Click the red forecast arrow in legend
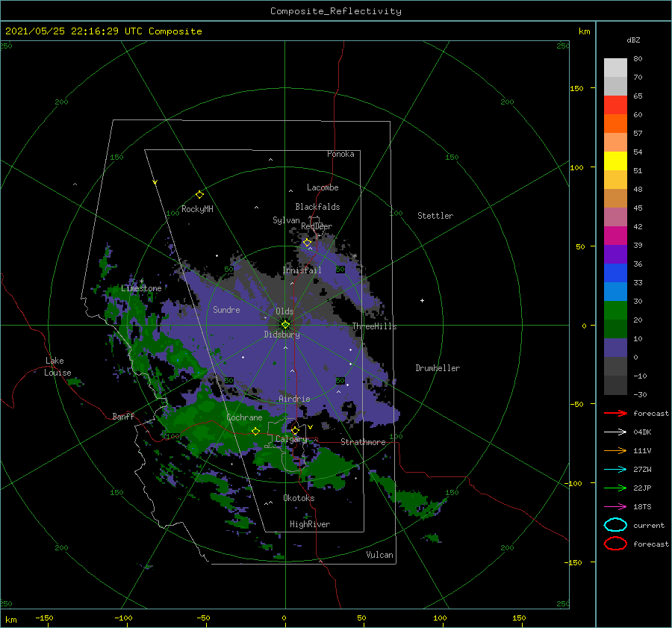Viewport: 672px width, 628px height. pos(615,413)
